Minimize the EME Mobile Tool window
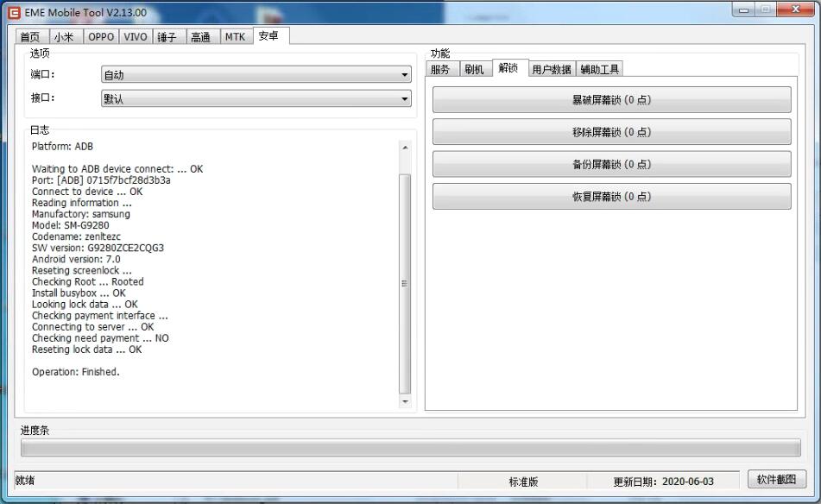This screenshot has width=821, height=504. [743, 9]
